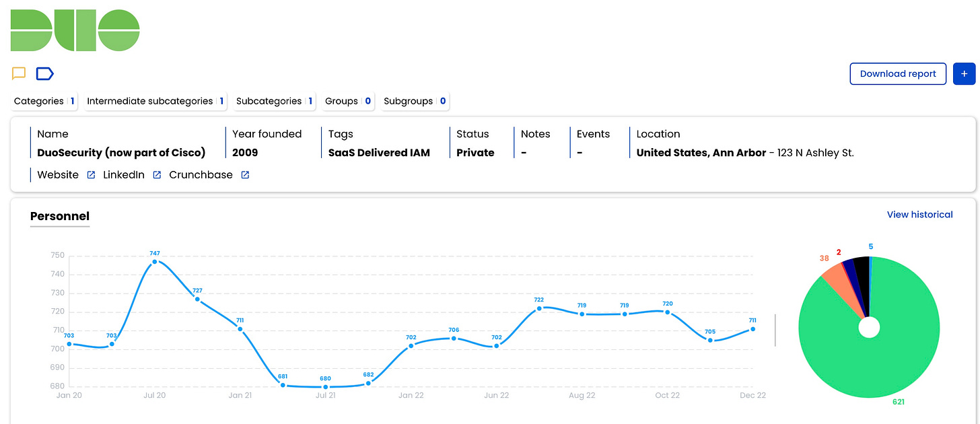Open the Website external link icon
Image resolution: width=980 pixels, height=424 pixels.
click(x=91, y=175)
